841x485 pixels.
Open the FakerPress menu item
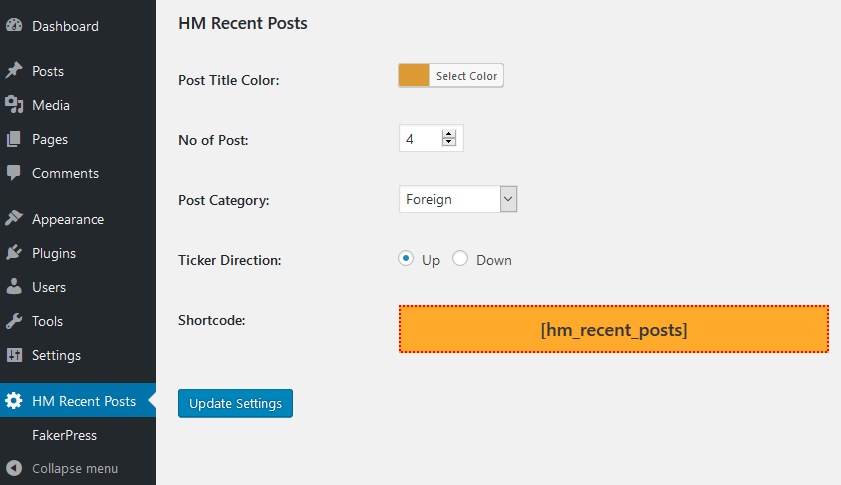coord(64,435)
